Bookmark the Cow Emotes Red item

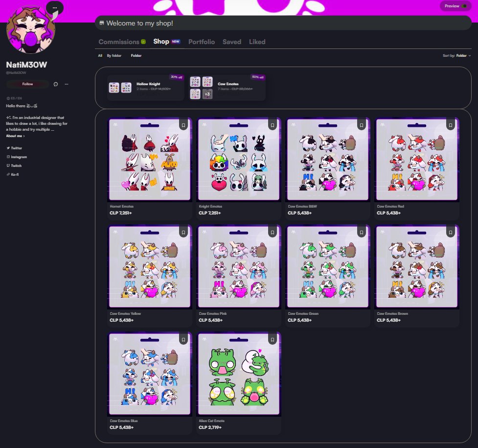(451, 125)
